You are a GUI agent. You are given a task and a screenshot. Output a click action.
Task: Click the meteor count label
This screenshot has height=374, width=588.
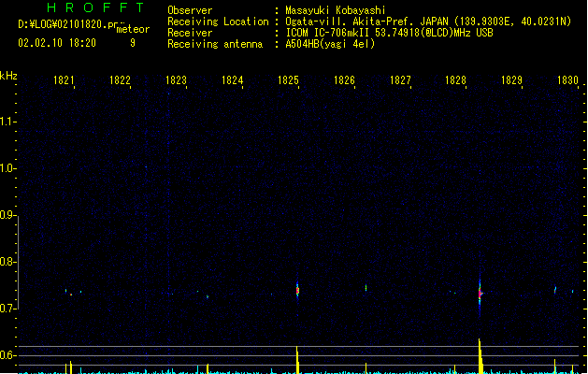[133, 29]
